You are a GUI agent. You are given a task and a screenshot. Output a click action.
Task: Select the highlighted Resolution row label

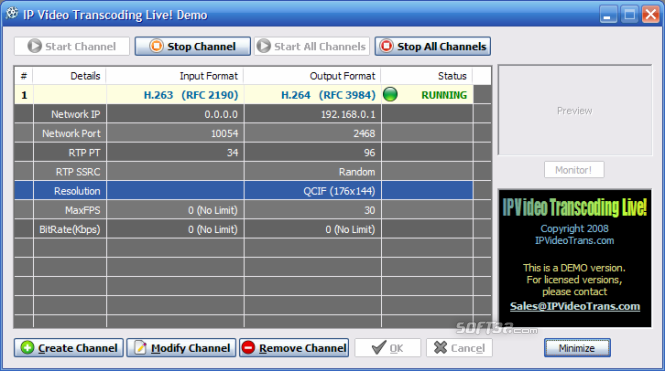(77, 191)
